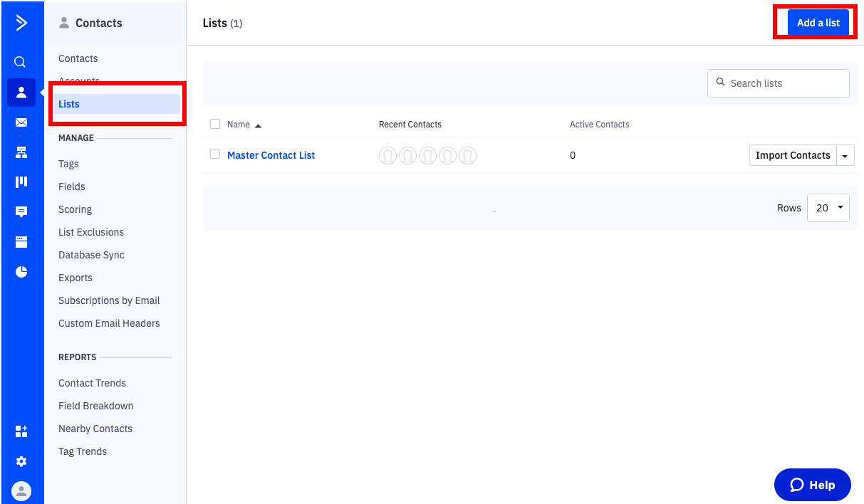
Task: Open the Field Breakdown report
Action: 96,406
